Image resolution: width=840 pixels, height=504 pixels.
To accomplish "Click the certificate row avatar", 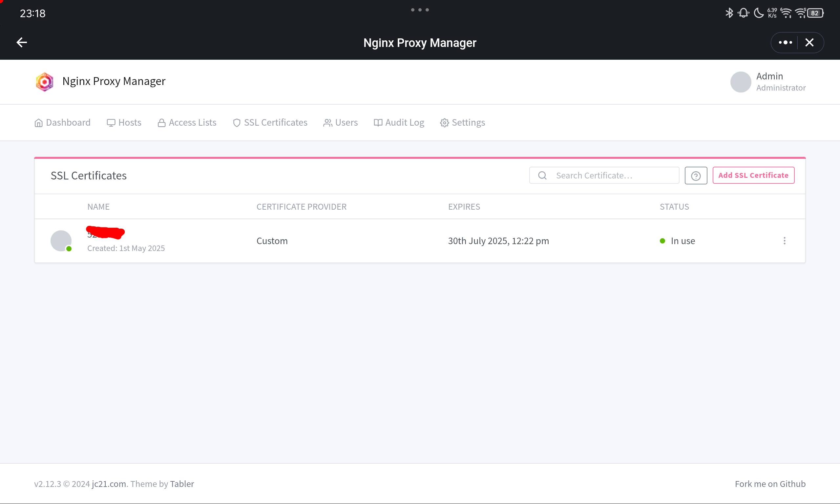I will tap(61, 241).
